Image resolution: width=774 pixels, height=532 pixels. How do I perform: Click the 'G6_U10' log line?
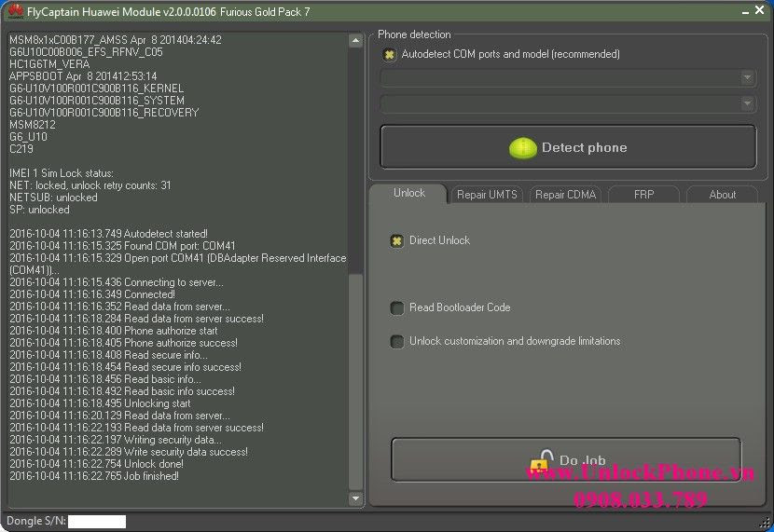(x=28, y=137)
